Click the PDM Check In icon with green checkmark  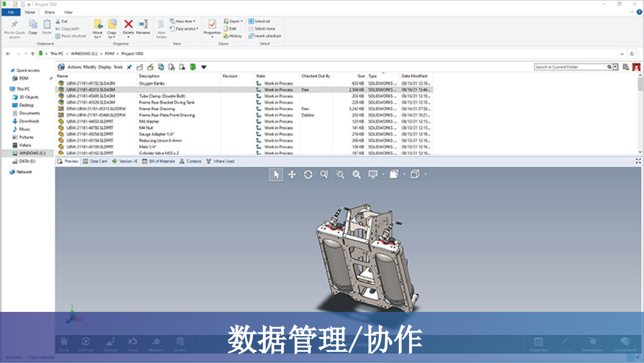[x=150, y=67]
